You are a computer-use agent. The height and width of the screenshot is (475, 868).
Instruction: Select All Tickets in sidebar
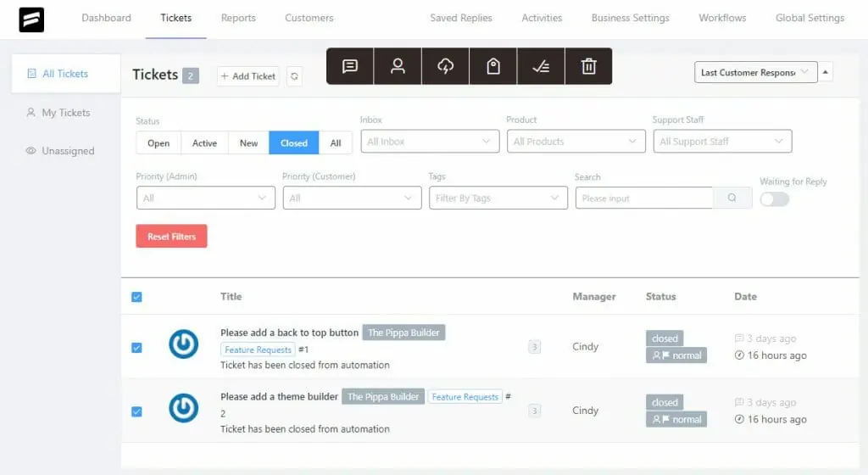[65, 74]
